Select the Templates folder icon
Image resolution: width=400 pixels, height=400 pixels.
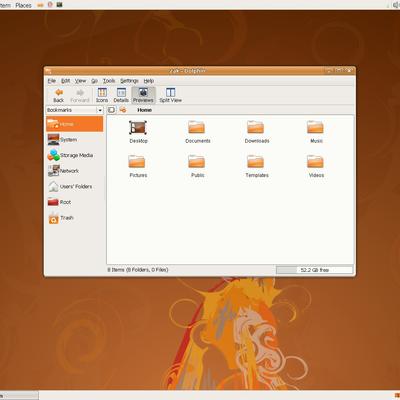(255, 162)
